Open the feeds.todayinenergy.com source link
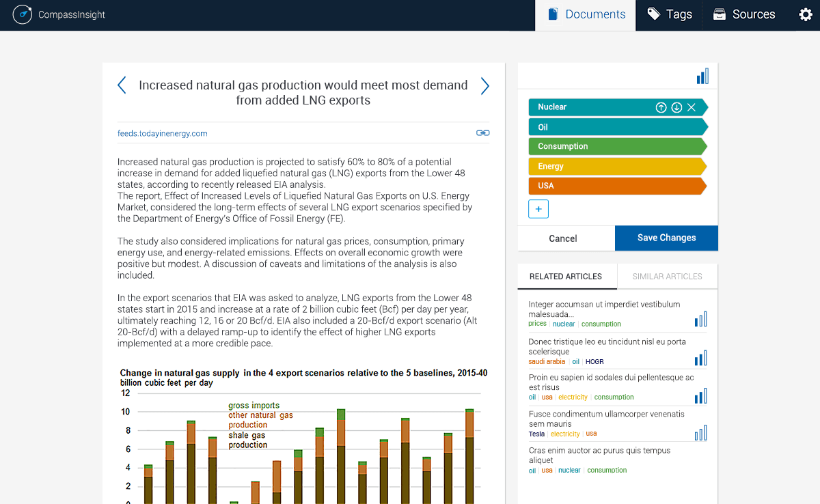Image resolution: width=820 pixels, height=504 pixels. pyautogui.click(x=163, y=134)
